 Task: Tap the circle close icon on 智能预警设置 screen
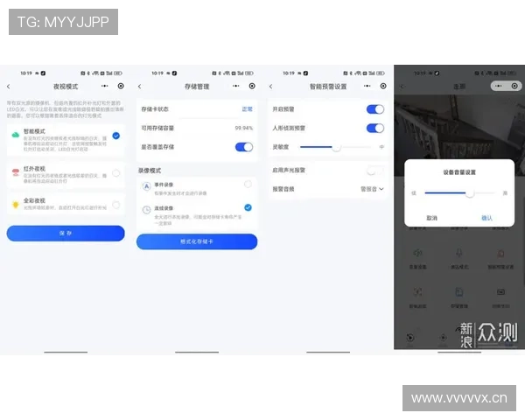383,86
